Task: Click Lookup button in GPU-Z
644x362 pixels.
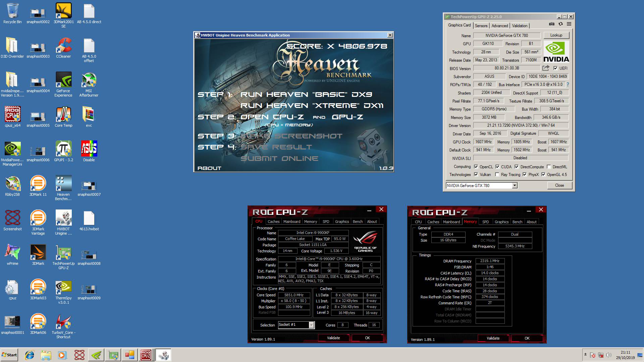Action: [x=556, y=35]
